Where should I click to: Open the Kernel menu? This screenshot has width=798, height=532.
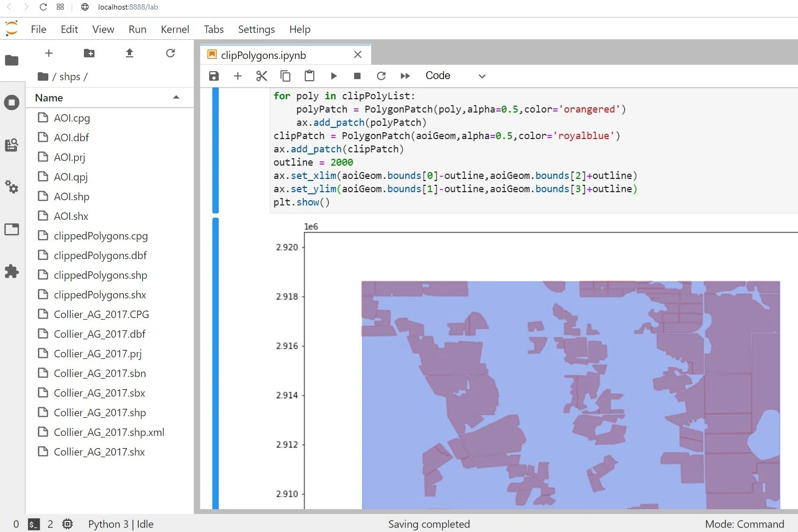click(x=175, y=29)
